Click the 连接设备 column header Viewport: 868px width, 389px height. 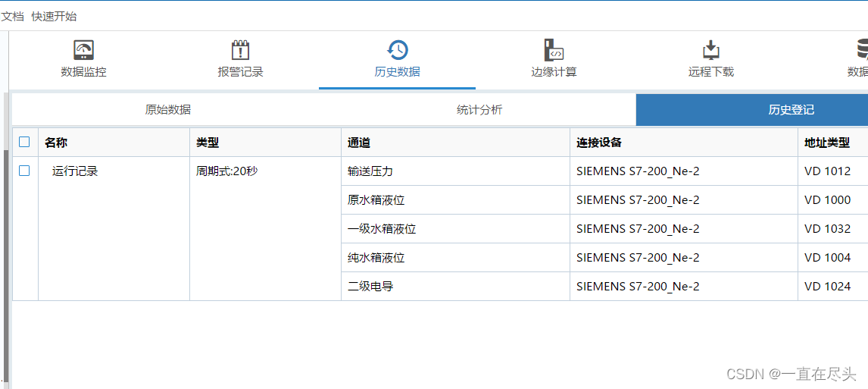(x=684, y=143)
